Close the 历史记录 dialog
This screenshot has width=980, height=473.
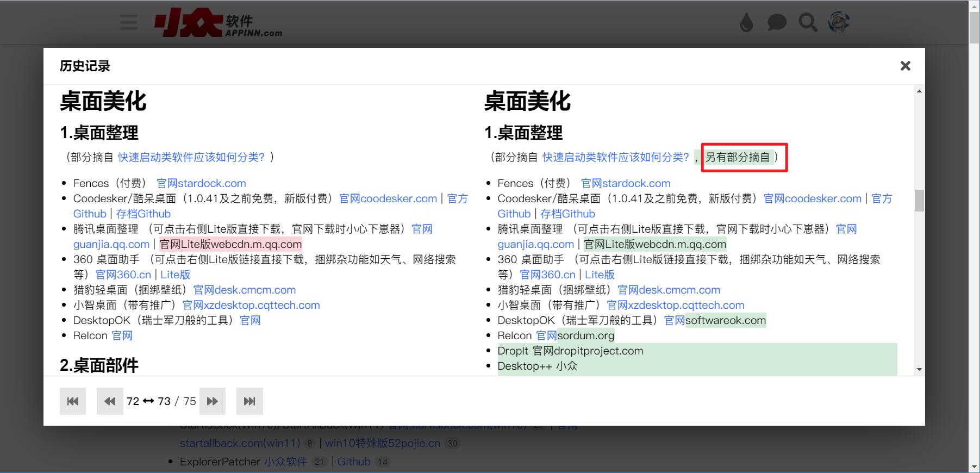[x=905, y=66]
